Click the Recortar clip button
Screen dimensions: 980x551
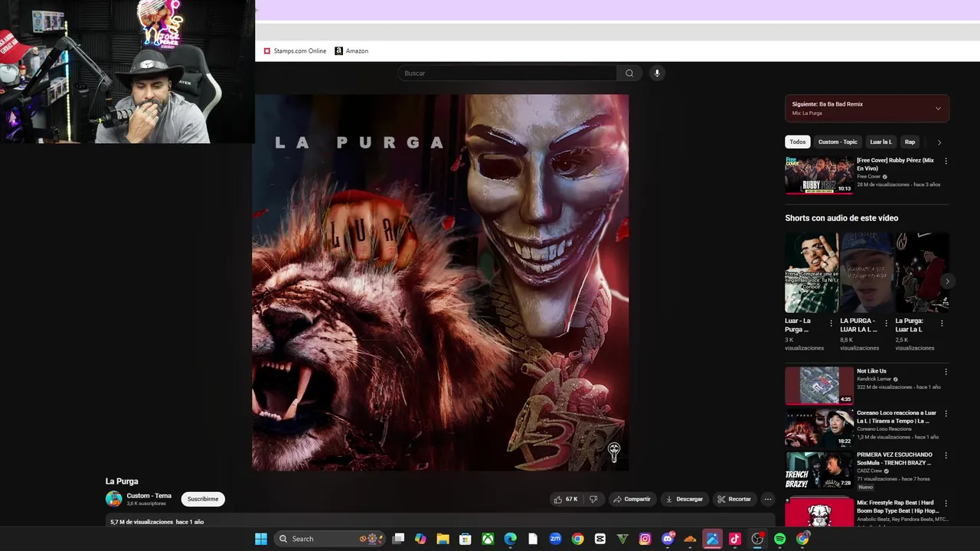pyautogui.click(x=734, y=499)
